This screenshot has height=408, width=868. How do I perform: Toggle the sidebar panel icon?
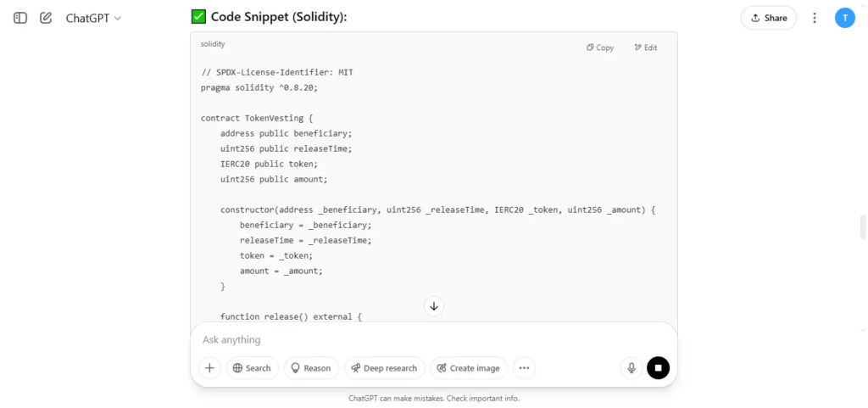coord(20,18)
